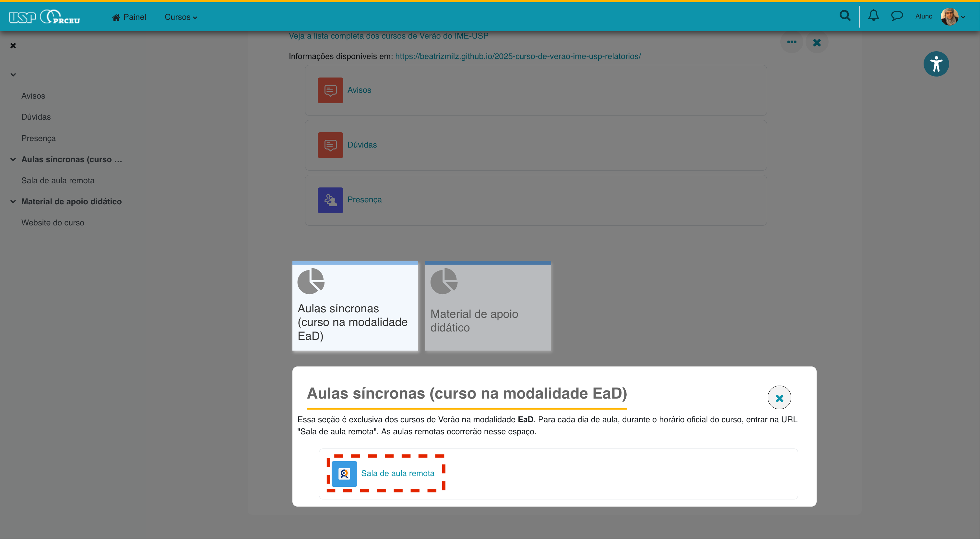This screenshot has height=539, width=980.
Task: Select Presença in the sidebar
Action: pyautogui.click(x=39, y=138)
